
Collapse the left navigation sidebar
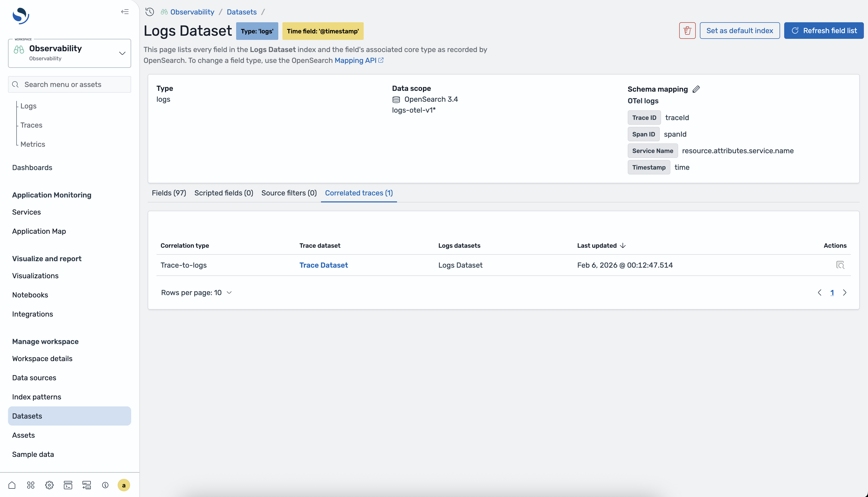125,12
